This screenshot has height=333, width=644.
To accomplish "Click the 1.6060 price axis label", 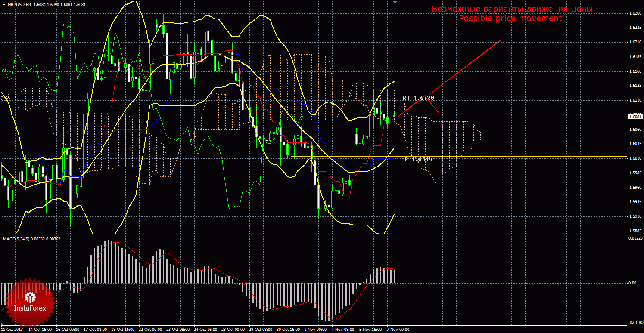I will click(635, 129).
